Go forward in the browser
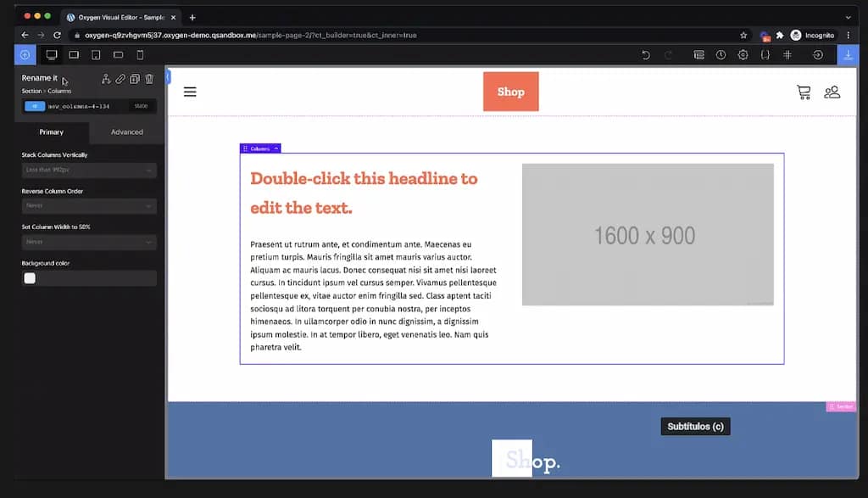Viewport: 868px width, 498px height. [41, 35]
